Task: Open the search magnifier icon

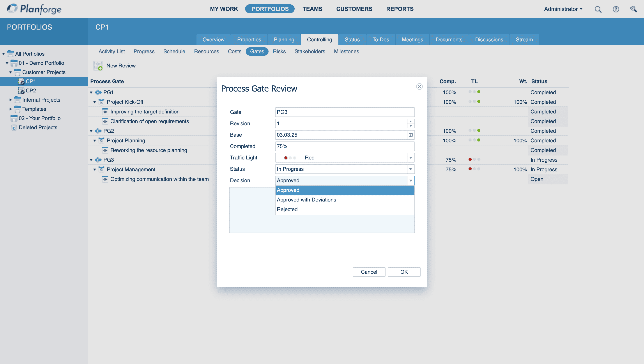Action: click(598, 9)
